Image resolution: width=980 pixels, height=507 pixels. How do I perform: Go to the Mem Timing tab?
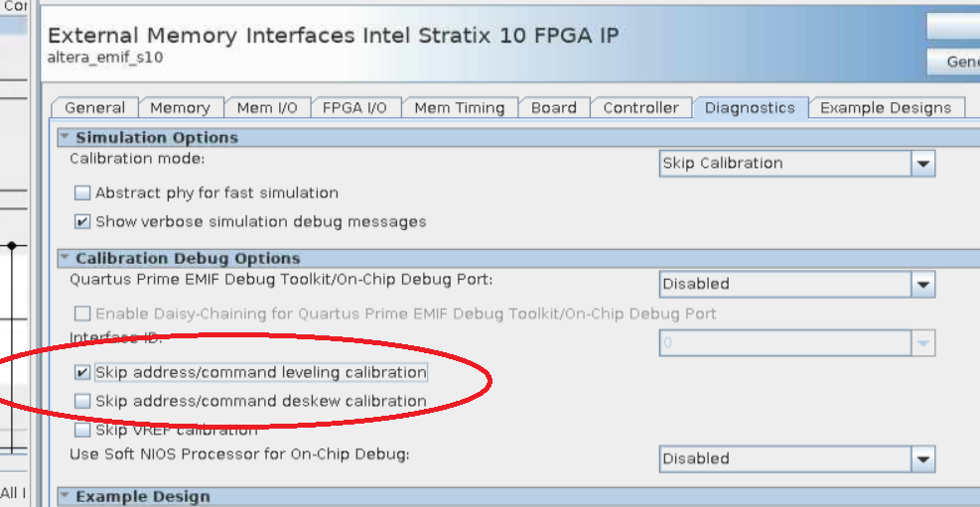point(459,108)
